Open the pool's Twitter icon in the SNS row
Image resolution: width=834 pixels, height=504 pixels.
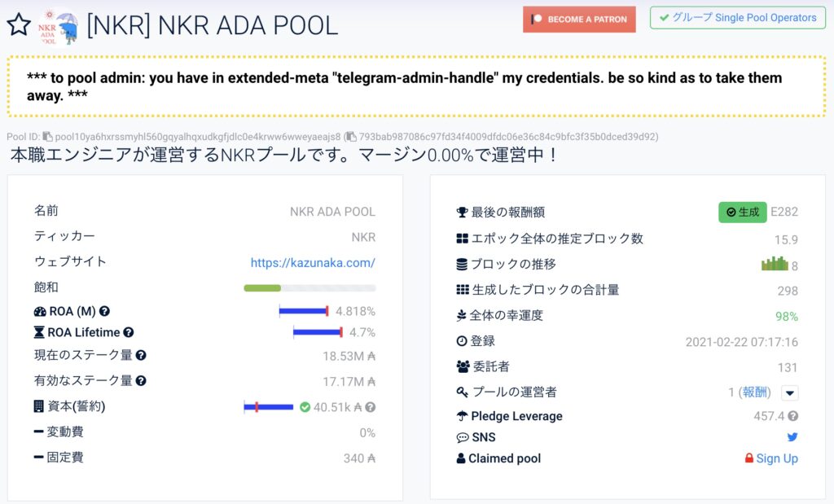[x=792, y=437]
